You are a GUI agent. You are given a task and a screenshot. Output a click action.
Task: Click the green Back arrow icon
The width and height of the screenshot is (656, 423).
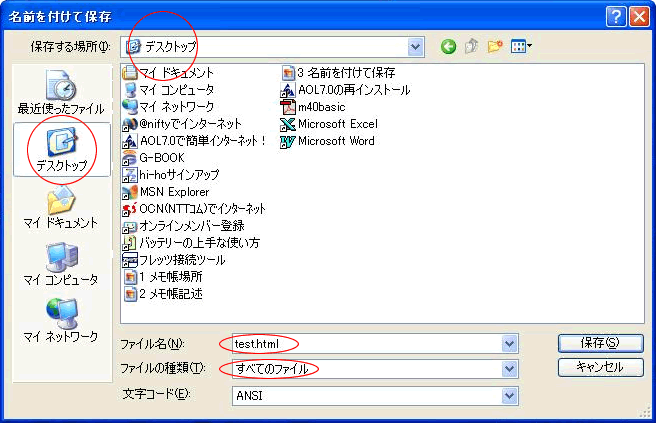(448, 46)
